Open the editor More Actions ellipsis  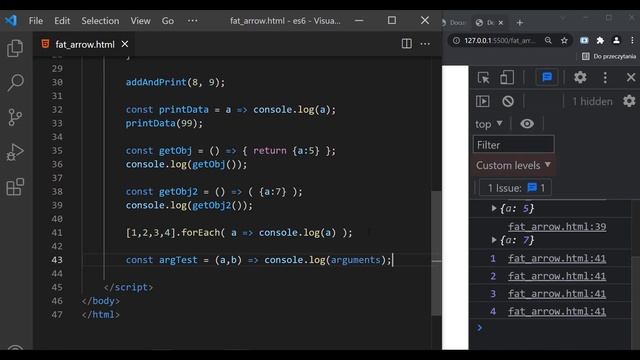425,44
